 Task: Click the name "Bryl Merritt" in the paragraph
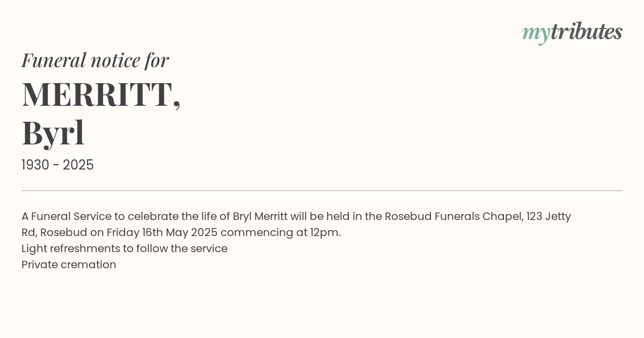(x=260, y=217)
